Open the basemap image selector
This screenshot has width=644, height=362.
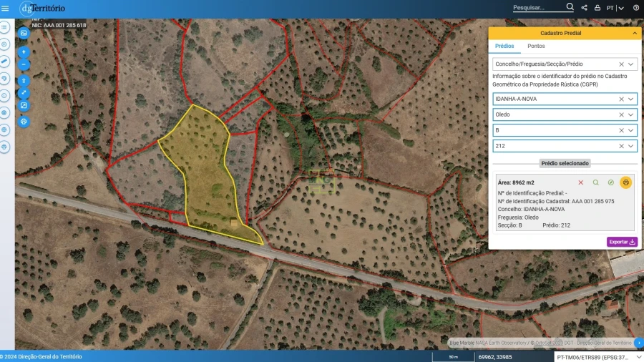pos(24,33)
